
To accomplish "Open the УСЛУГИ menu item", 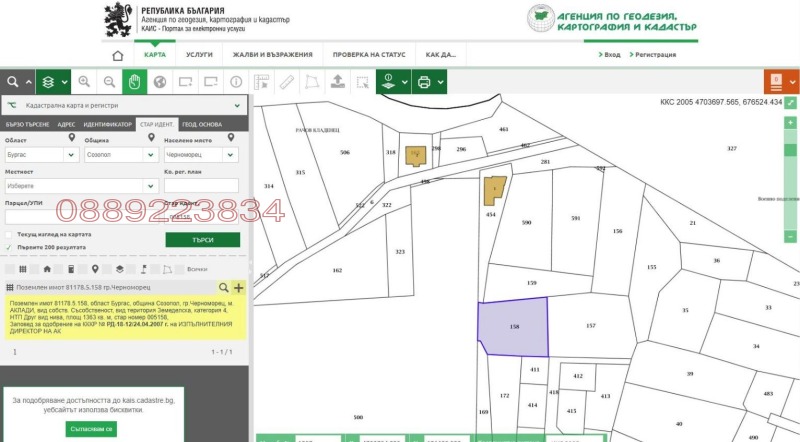I will click(x=198, y=55).
